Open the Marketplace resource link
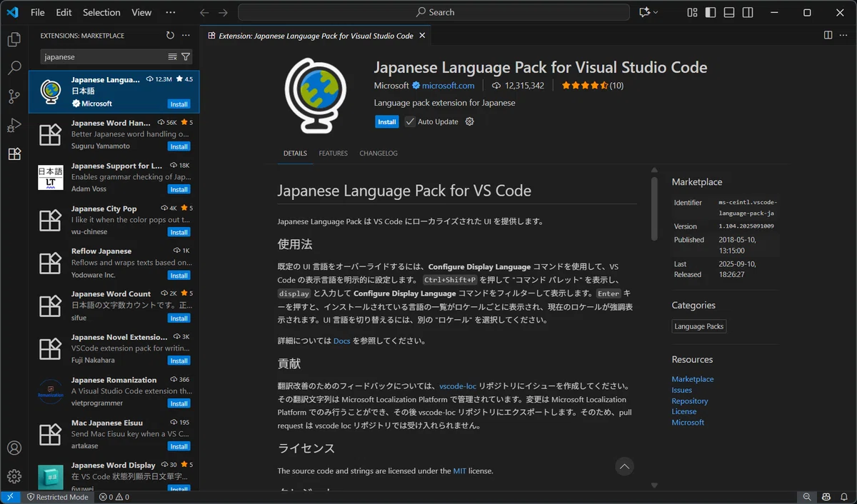857x504 pixels. tap(692, 379)
